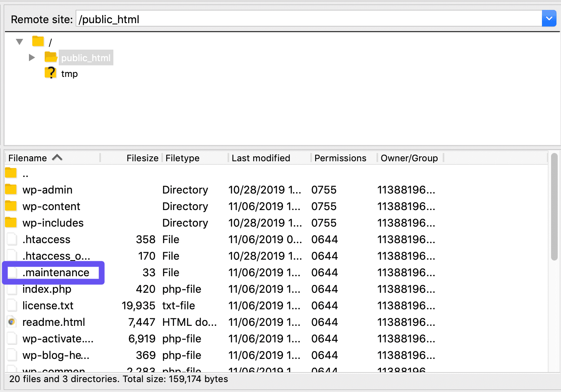The image size is (561, 392).
Task: Click the wp-admin directory folder icon
Action: pyautogui.click(x=11, y=189)
